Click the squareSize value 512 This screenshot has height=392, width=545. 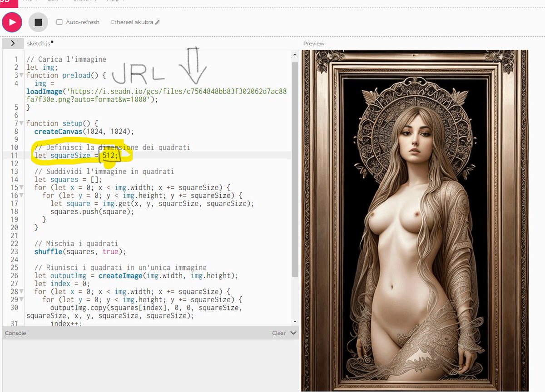(x=109, y=156)
